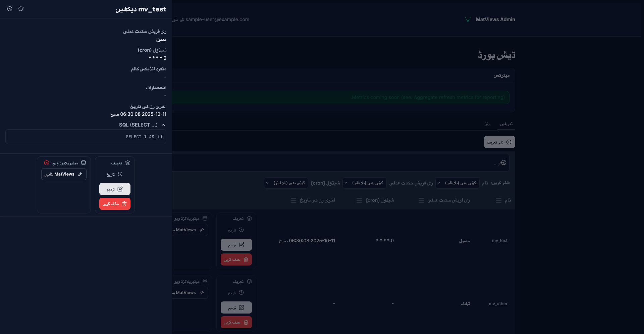This screenshot has height=334, width=644.
Task: Switch to the رنز (Runs) tab
Action: pyautogui.click(x=487, y=124)
